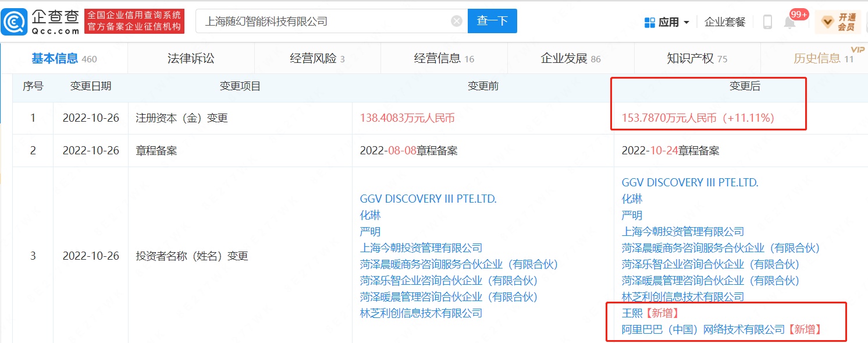
Task: Click the date cell in row 2
Action: [x=91, y=151]
